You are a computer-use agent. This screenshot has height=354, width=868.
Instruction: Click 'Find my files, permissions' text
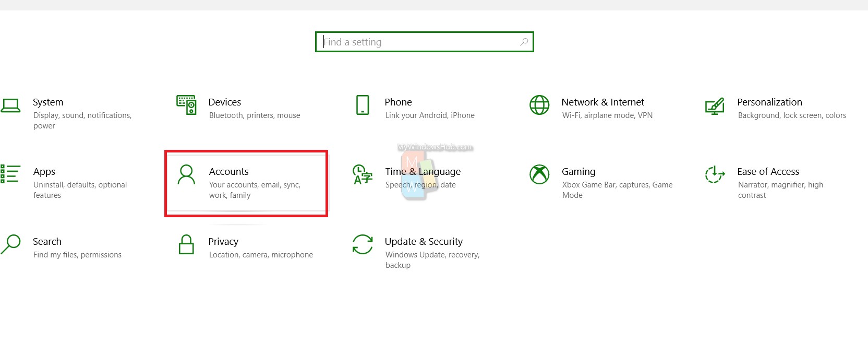(x=77, y=255)
